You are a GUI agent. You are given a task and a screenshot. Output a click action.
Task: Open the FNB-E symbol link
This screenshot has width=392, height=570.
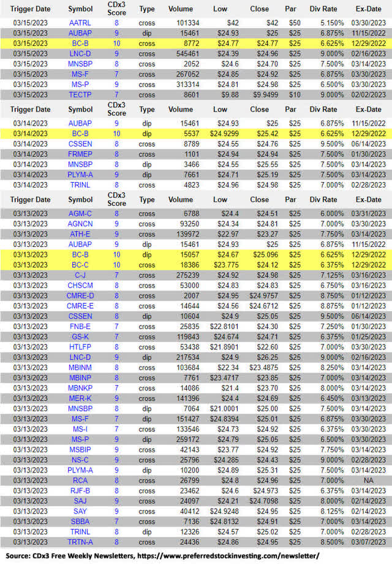point(80,327)
